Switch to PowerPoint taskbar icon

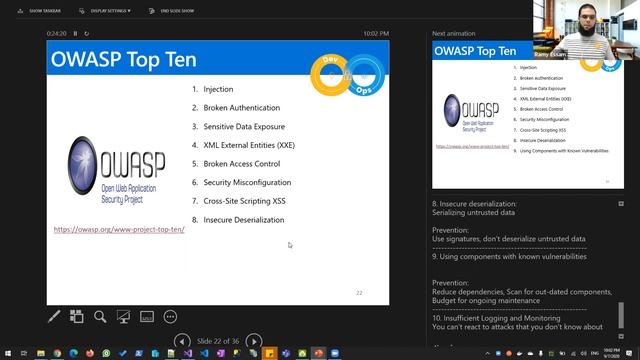point(318,353)
